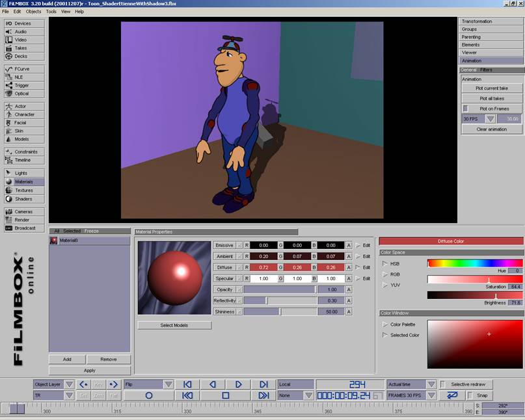Open the Broadcast panel

pyautogui.click(x=24, y=228)
